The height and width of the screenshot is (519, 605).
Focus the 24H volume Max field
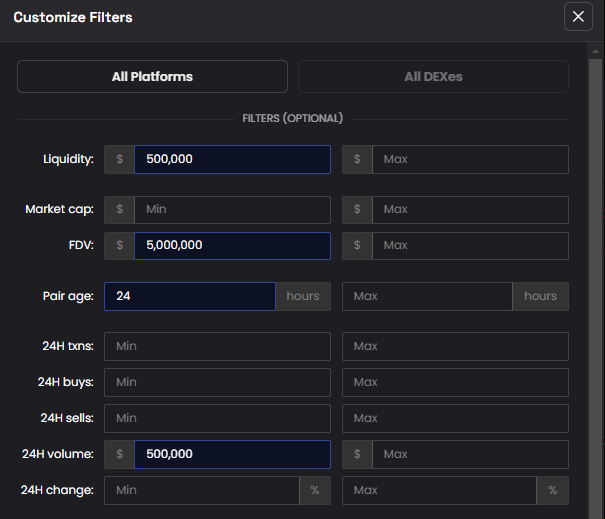click(469, 454)
